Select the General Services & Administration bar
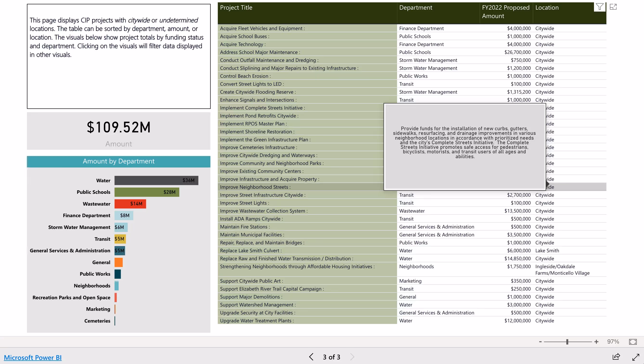This screenshot has width=644, height=364. 120,251
